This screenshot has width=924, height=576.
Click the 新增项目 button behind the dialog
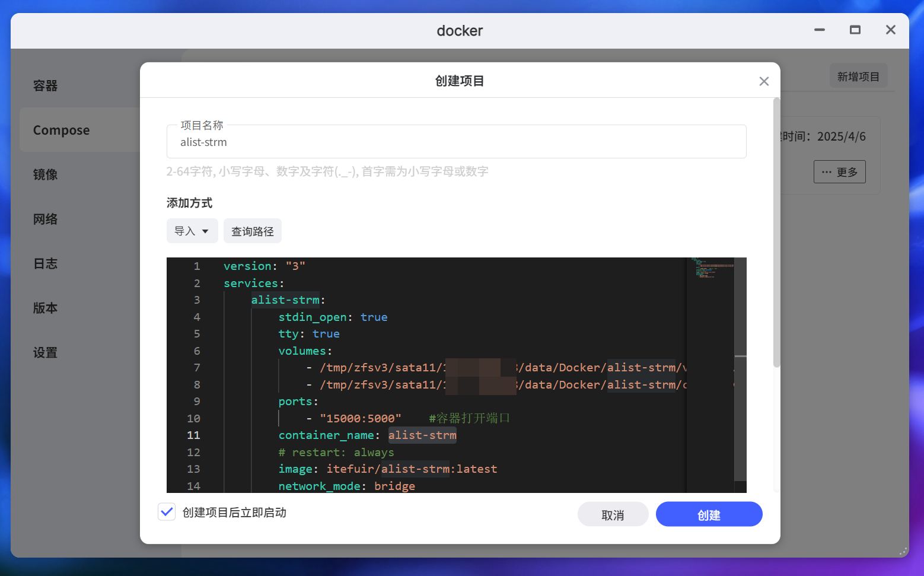coord(858,76)
